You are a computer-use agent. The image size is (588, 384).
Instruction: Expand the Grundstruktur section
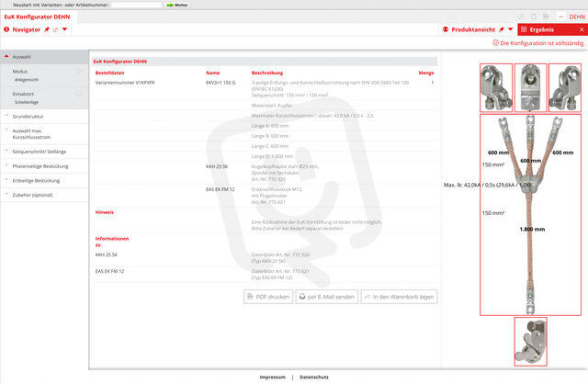pyautogui.click(x=44, y=117)
